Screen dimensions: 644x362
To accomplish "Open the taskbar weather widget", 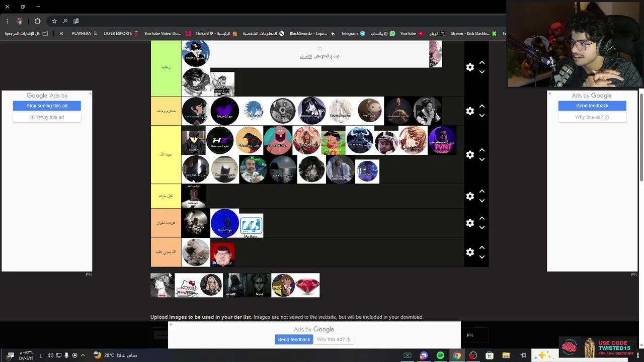I will [x=115, y=355].
